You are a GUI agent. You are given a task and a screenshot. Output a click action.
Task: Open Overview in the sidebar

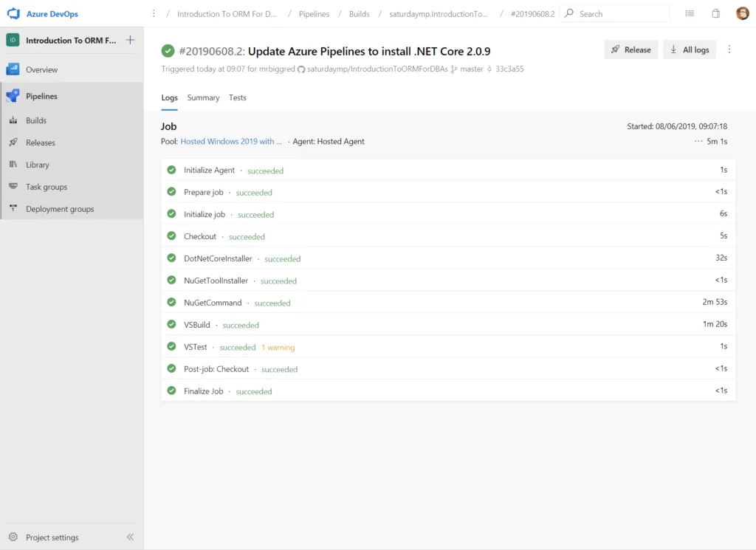72,69
